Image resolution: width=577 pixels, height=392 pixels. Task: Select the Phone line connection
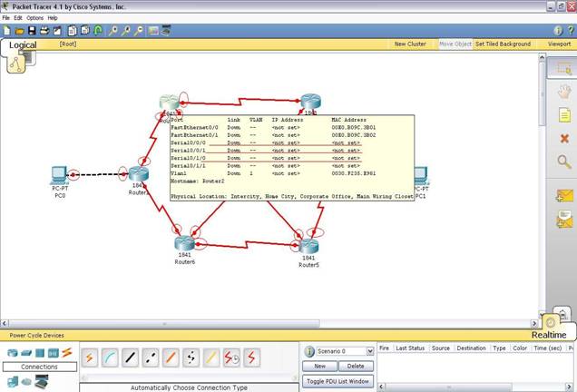point(191,358)
